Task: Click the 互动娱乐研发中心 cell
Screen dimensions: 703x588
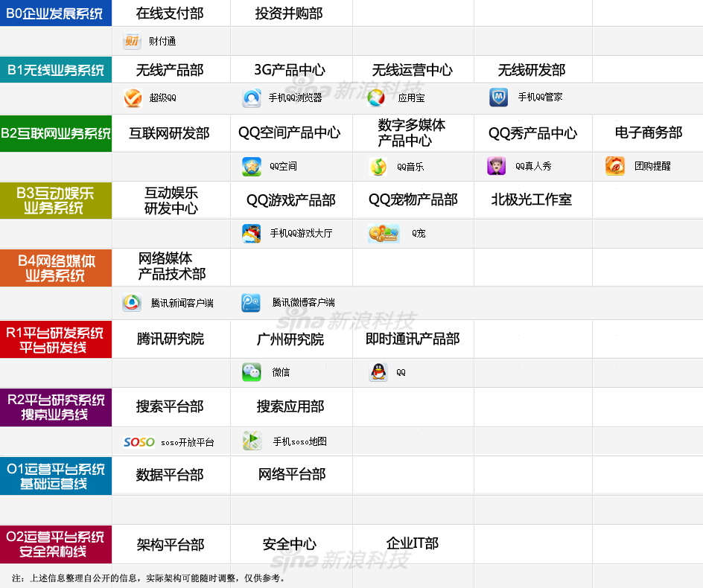Action: [x=171, y=200]
